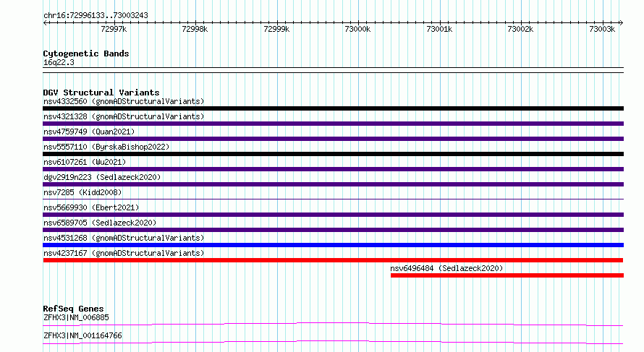Click the thin line under nsv7285
Screen dimensions: 644x352
(333, 199)
